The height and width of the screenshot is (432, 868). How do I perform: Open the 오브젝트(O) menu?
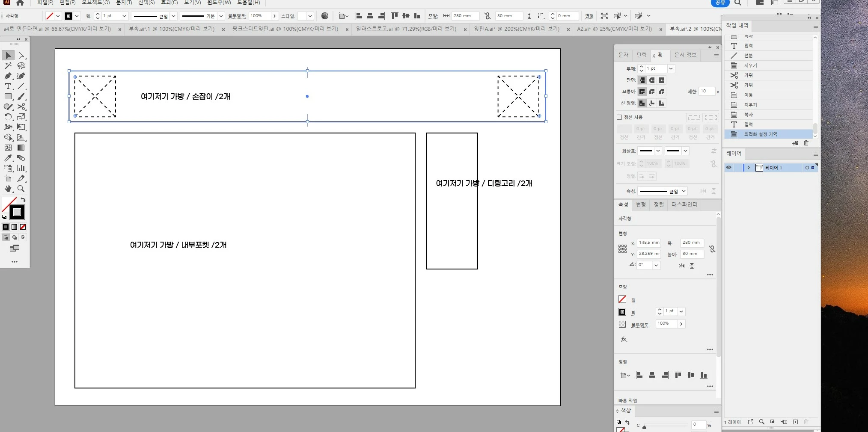[96, 3]
